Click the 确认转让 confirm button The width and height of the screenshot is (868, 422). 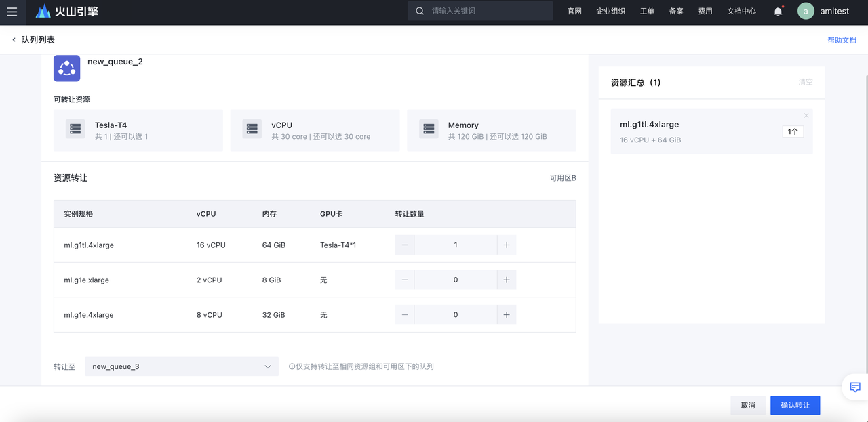(x=795, y=405)
